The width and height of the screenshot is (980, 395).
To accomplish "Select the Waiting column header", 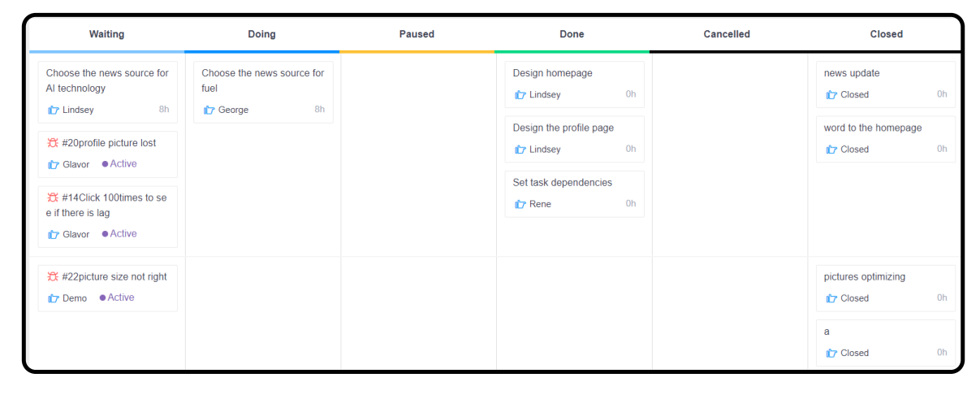I will coord(106,34).
